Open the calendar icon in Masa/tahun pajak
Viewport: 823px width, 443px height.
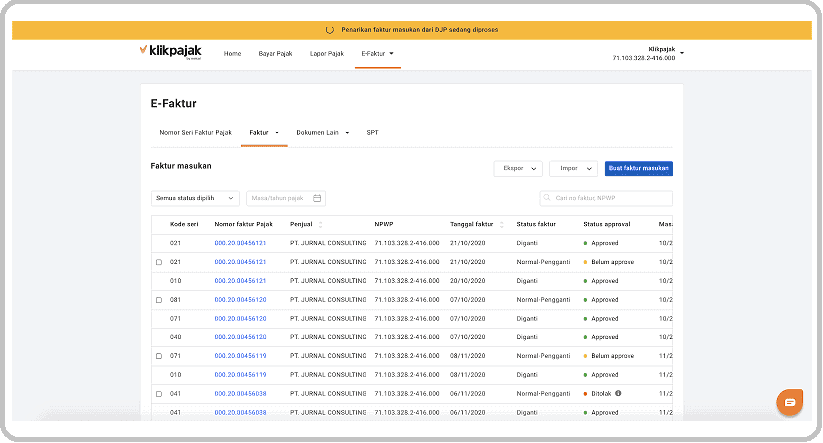pos(317,198)
